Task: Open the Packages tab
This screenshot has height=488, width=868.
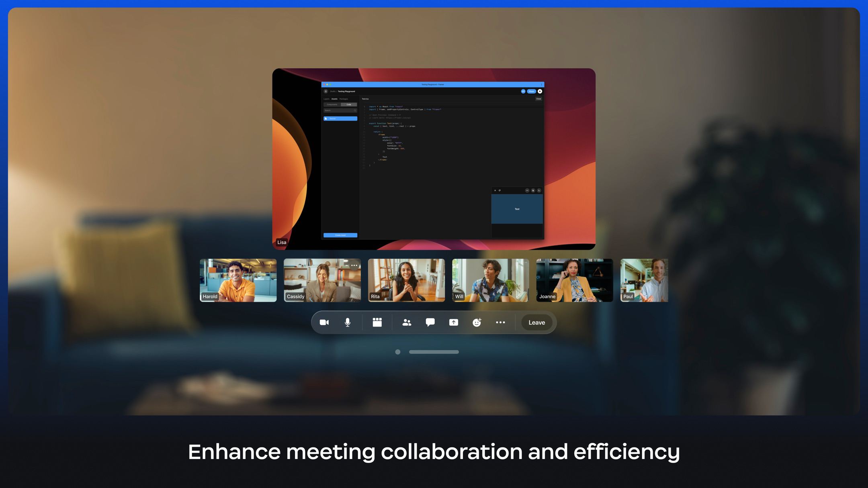Action: (x=344, y=99)
